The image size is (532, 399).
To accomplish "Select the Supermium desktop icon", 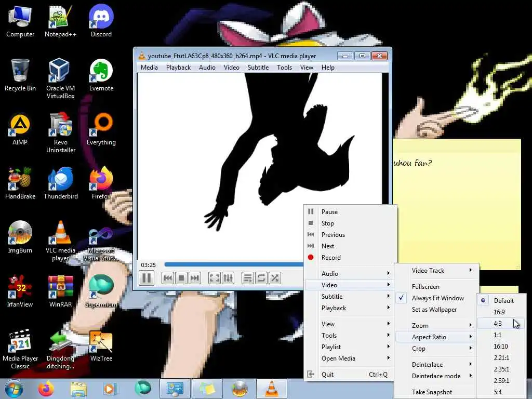I will coord(101,291).
